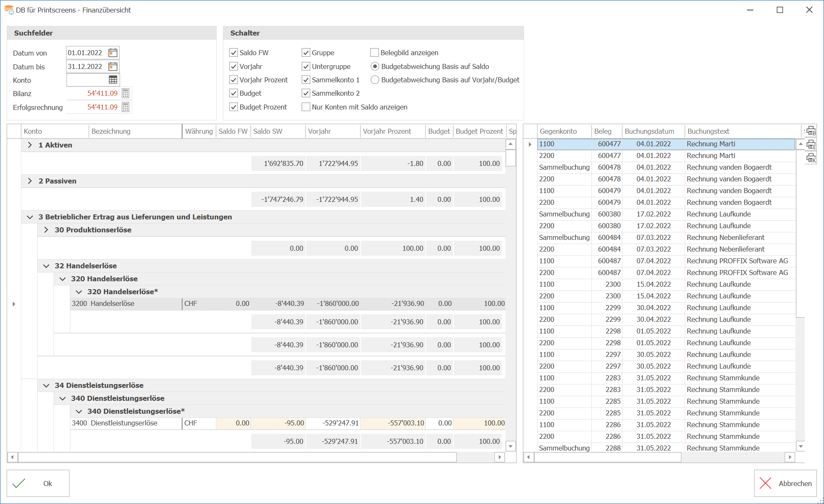The height and width of the screenshot is (504, 824).
Task: Click scroll right arrow of left grid
Action: coord(499,457)
